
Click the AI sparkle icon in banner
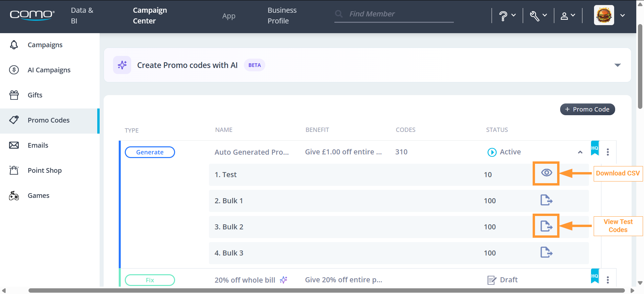(122, 65)
